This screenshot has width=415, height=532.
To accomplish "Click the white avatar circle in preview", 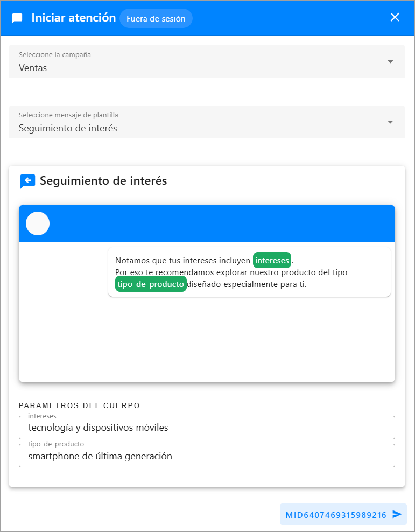I will click(38, 223).
